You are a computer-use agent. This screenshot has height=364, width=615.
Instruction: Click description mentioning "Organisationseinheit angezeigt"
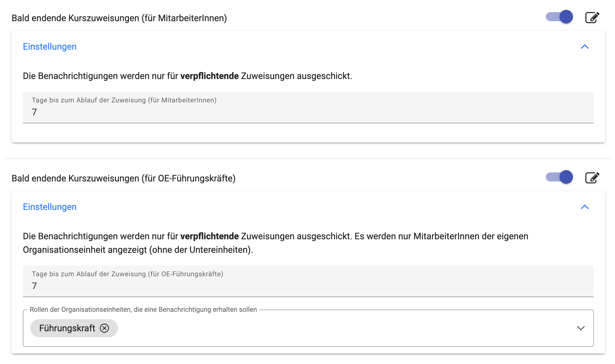[x=138, y=250]
